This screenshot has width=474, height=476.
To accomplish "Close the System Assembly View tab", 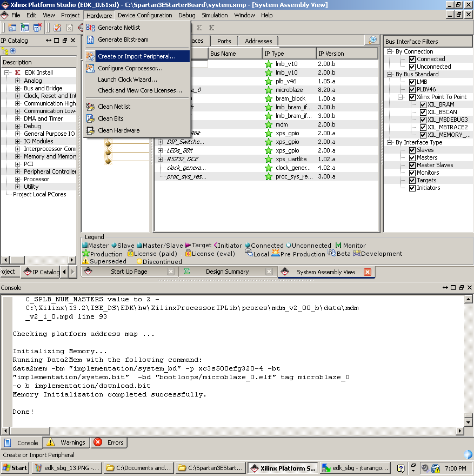I will coord(367,272).
